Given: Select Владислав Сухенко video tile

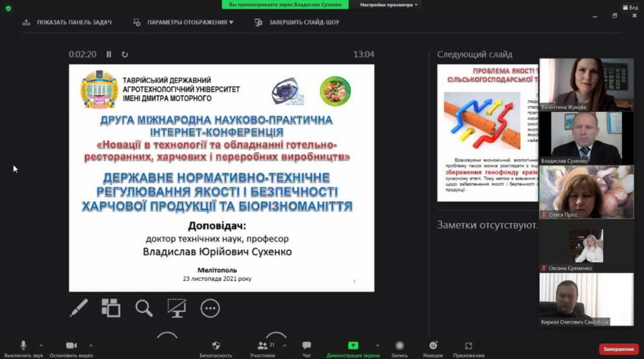Looking at the screenshot, I should [x=586, y=138].
